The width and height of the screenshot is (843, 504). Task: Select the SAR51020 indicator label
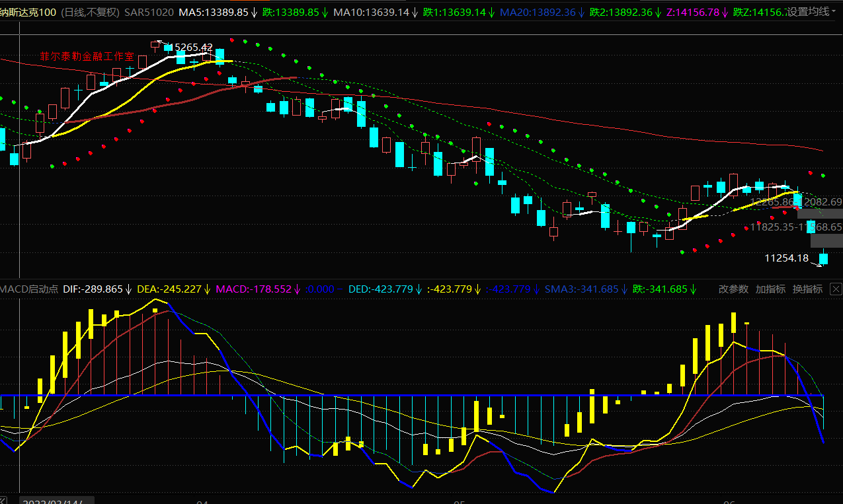click(149, 12)
